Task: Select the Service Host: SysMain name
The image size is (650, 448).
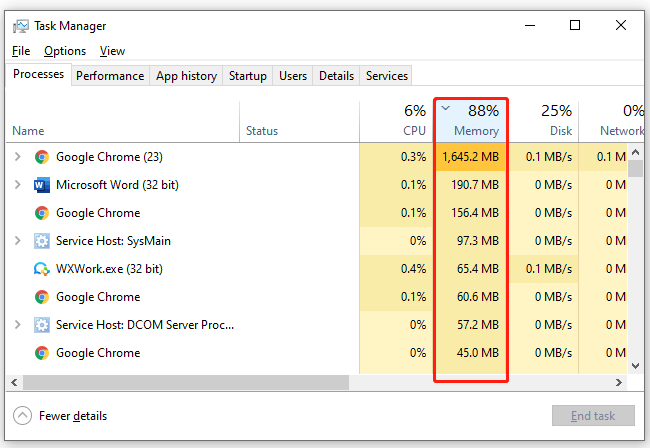Action: click(113, 241)
